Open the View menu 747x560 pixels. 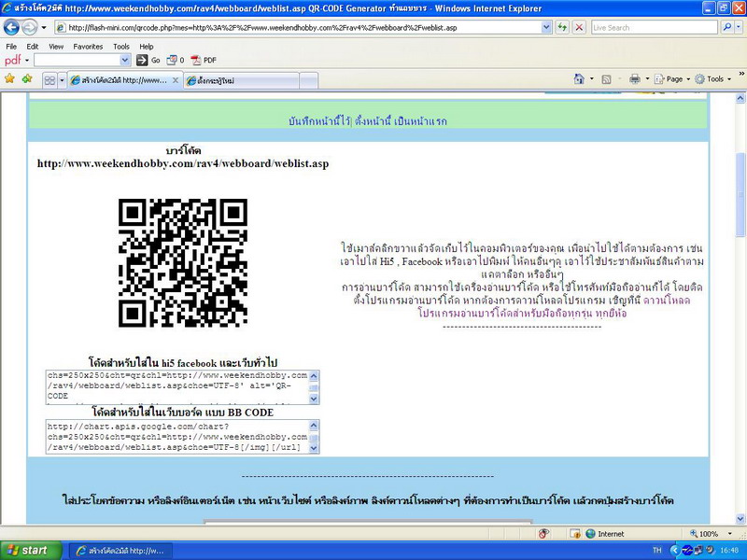pos(56,46)
